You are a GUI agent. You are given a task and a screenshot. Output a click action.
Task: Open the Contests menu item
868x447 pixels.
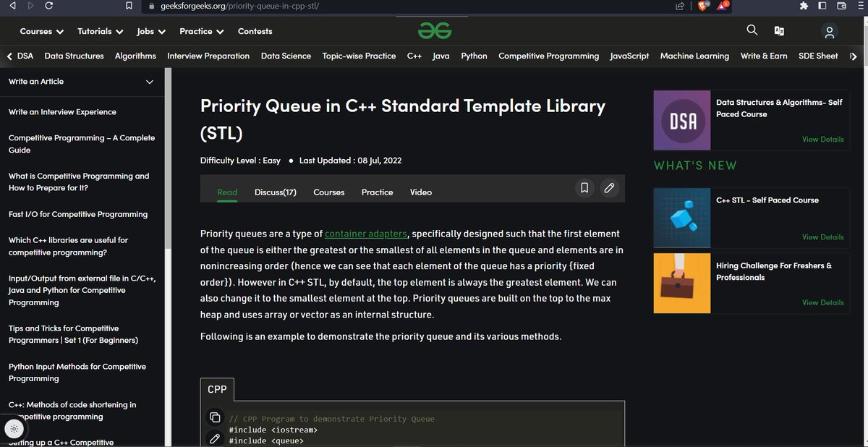[x=255, y=31]
